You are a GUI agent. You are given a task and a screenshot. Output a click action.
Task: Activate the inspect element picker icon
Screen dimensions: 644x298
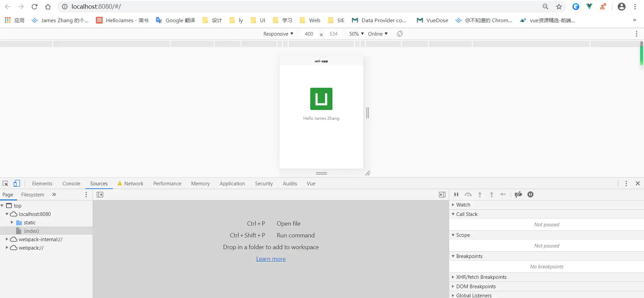click(x=5, y=183)
